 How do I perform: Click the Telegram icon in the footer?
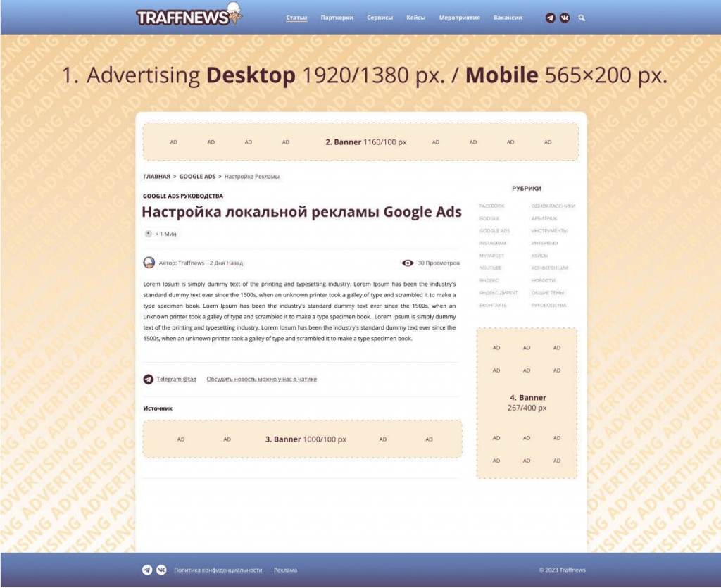click(x=147, y=570)
